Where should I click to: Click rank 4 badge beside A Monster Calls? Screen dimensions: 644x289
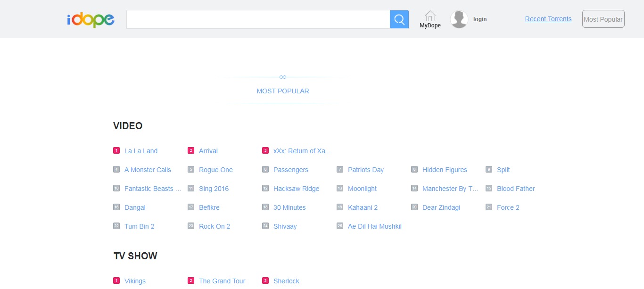116,170
